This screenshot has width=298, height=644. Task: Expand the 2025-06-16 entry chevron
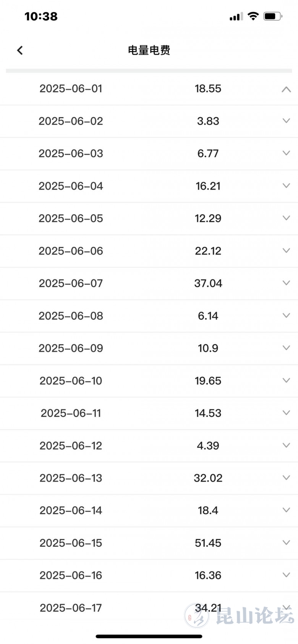[x=286, y=575]
